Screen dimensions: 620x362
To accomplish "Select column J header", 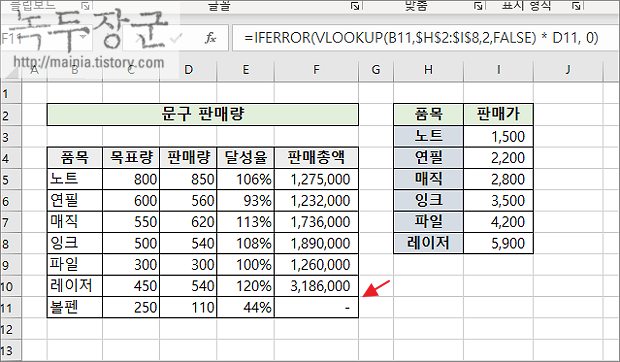I will point(568,70).
